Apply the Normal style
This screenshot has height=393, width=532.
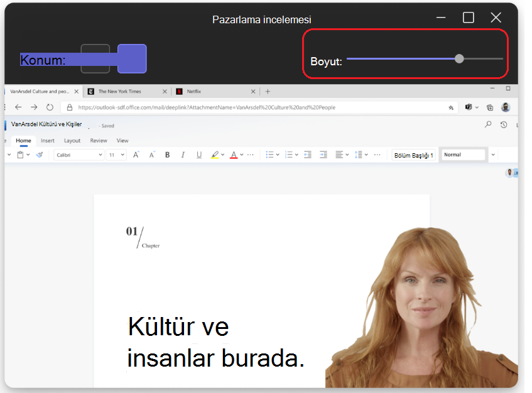pos(463,154)
